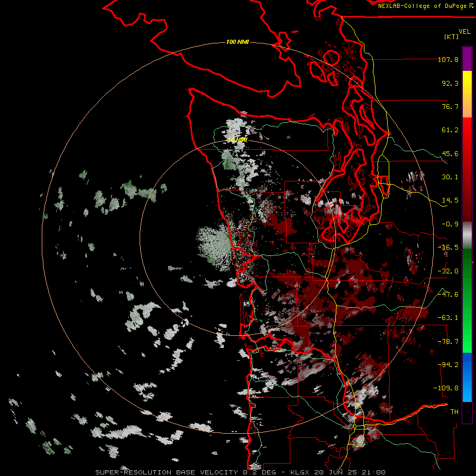Click the -109.8 legend value

point(446,388)
